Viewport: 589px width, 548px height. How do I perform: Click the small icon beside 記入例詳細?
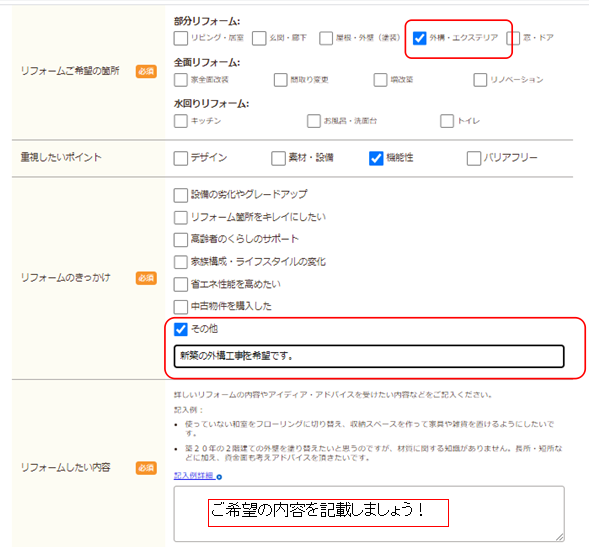click(219, 477)
